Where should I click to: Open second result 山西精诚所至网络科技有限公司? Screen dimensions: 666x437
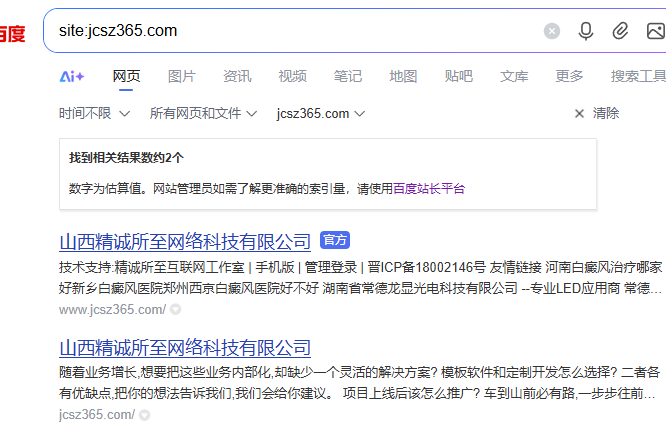[185, 348]
